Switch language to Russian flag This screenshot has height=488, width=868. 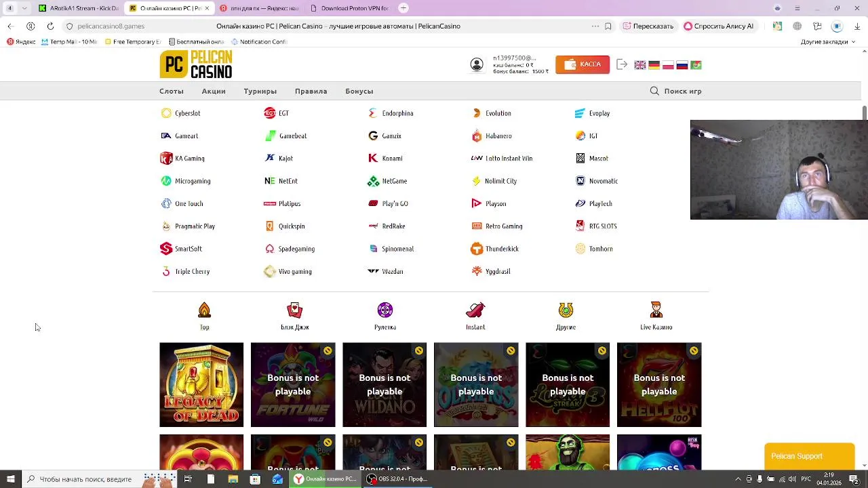[682, 65]
